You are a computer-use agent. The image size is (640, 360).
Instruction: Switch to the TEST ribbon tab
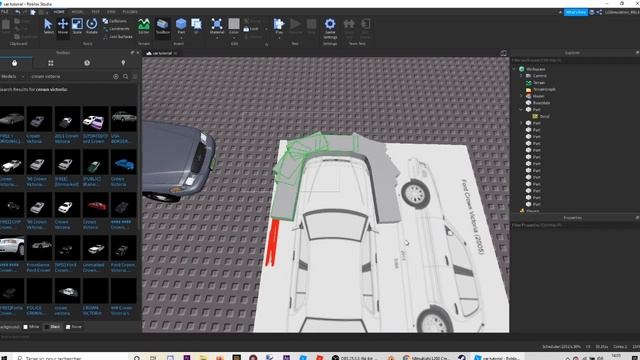[96, 12]
